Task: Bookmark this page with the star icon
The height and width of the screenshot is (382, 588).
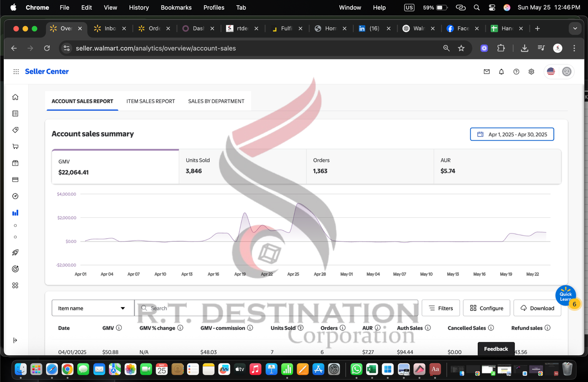Action: coord(461,48)
